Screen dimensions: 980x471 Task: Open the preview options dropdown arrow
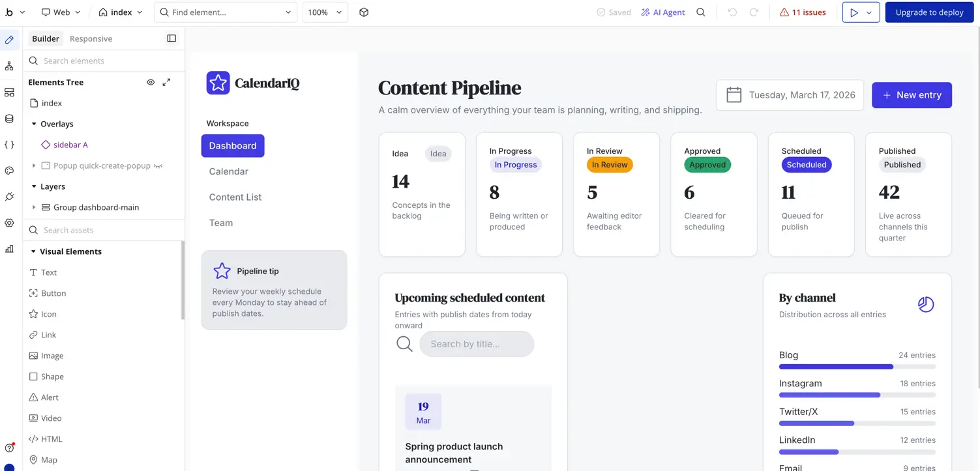coord(869,12)
